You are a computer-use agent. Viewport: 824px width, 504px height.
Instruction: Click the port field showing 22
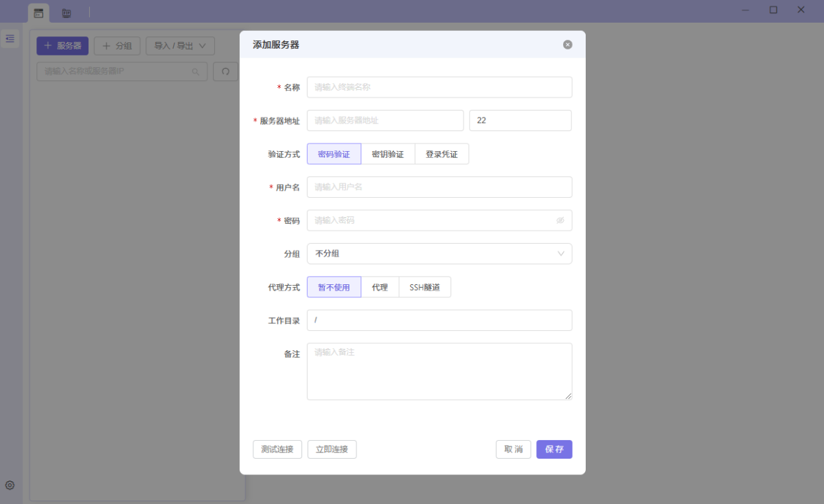[520, 120]
